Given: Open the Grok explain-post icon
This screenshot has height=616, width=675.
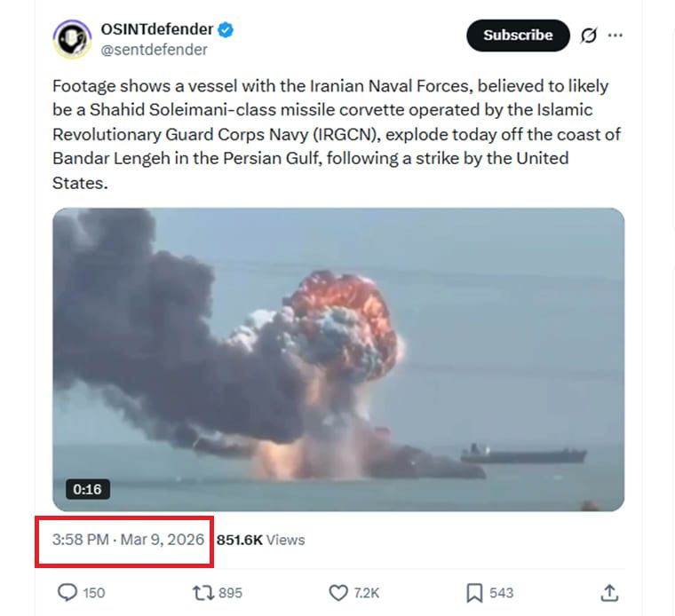Looking at the screenshot, I should pos(588,36).
